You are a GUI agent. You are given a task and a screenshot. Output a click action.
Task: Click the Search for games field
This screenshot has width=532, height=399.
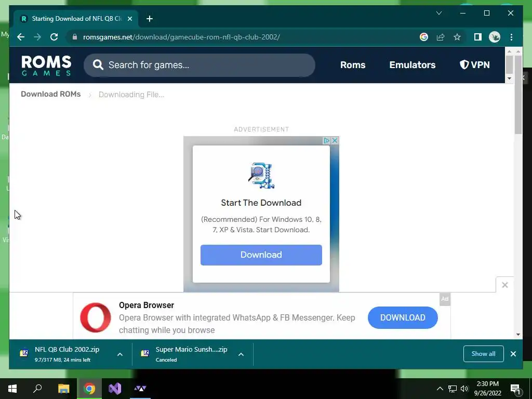click(x=199, y=65)
